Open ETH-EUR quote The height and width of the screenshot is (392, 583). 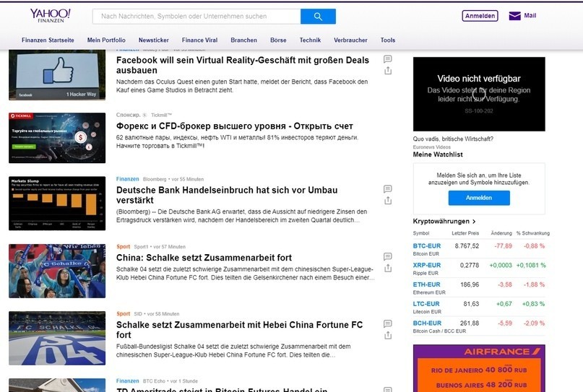coord(426,284)
